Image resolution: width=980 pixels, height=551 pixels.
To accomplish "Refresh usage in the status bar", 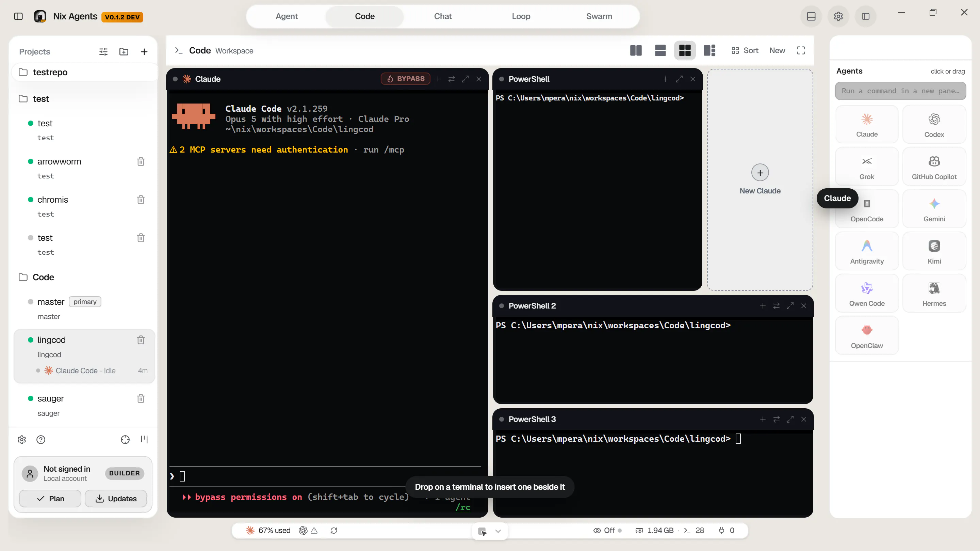I will click(x=333, y=531).
